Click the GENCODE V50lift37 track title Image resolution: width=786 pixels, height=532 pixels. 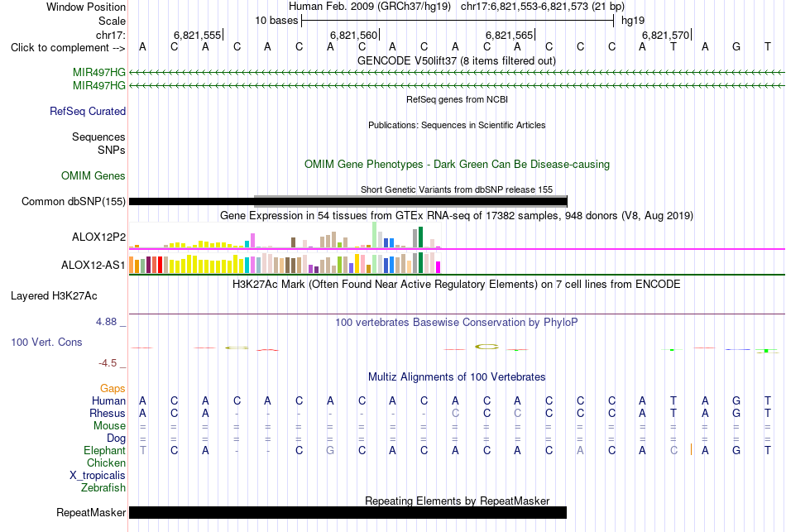tap(456, 60)
